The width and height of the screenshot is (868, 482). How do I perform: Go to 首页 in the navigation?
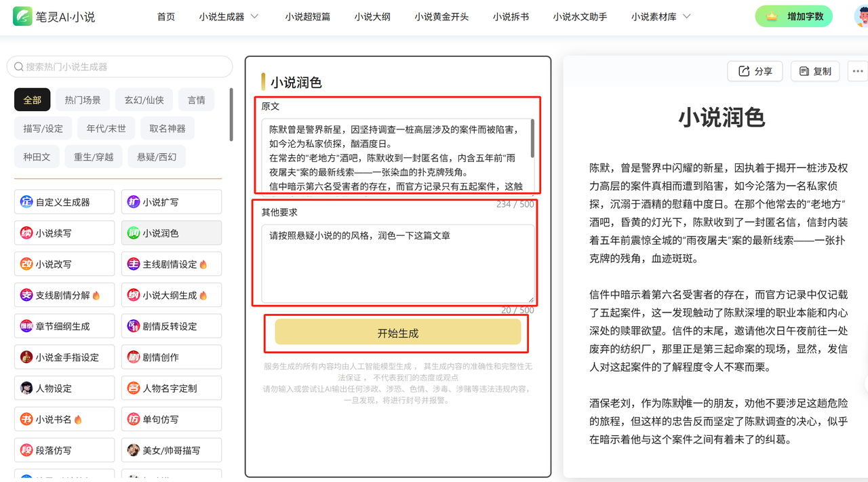coord(166,17)
